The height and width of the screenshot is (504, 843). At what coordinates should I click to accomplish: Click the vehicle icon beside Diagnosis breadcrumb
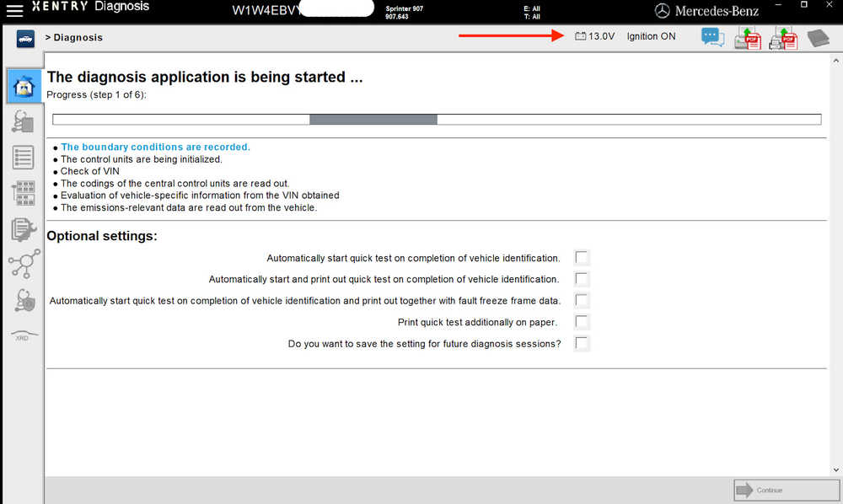pos(25,39)
